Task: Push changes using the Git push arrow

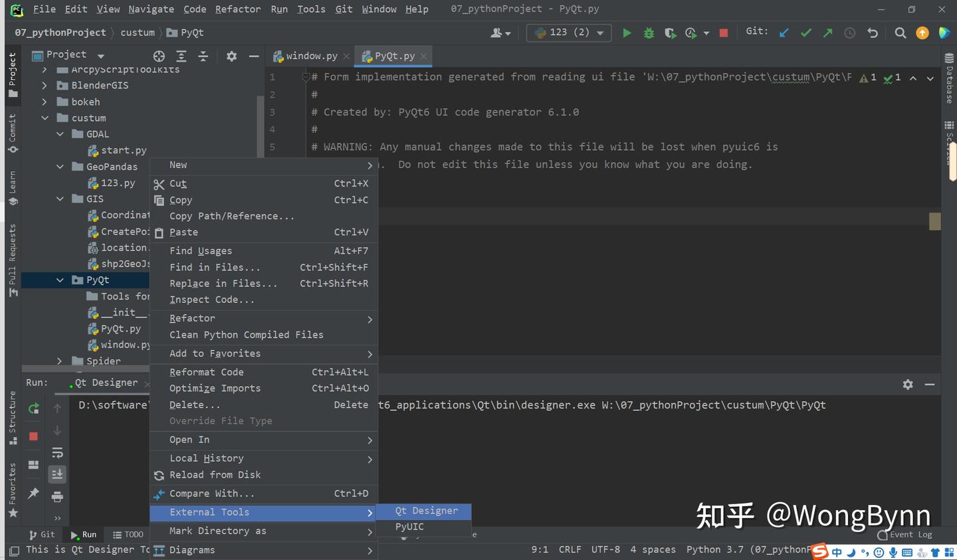Action: pyautogui.click(x=827, y=31)
